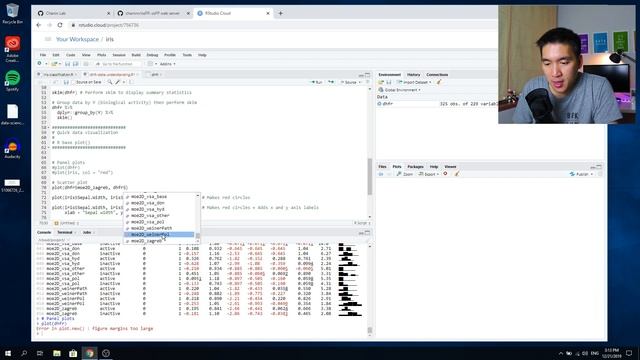Switch to the Connections tab
Image resolution: width=640 pixels, height=360 pixels.
point(437,75)
